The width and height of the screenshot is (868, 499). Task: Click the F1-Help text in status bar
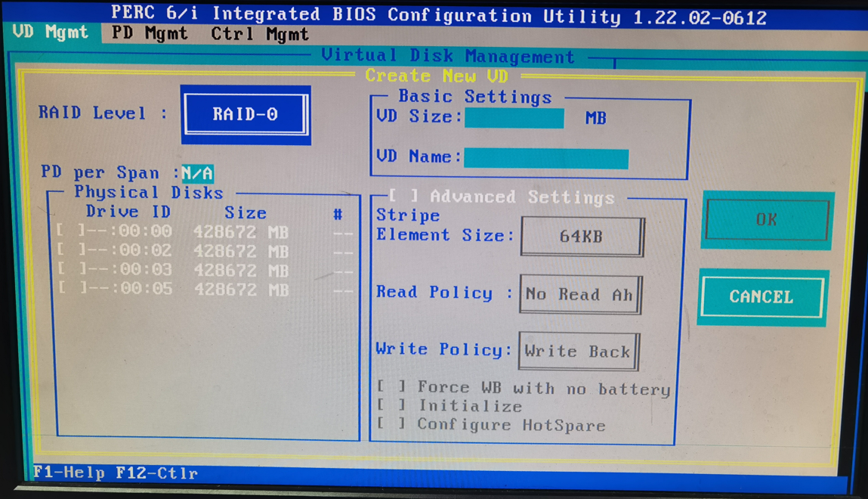point(69,473)
